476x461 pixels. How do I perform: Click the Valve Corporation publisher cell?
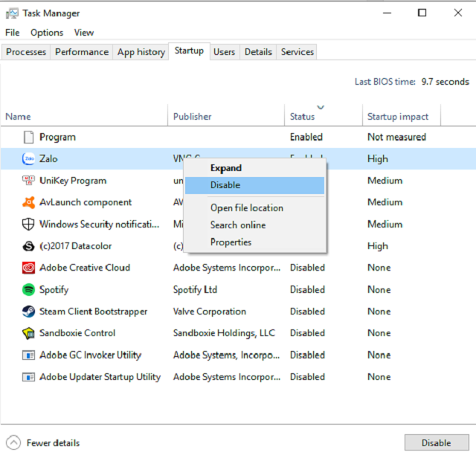(210, 312)
